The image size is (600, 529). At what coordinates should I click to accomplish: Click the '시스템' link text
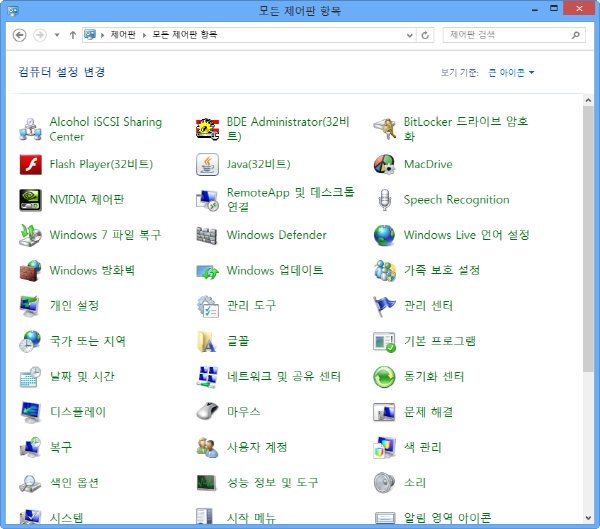pyautogui.click(x=67, y=518)
